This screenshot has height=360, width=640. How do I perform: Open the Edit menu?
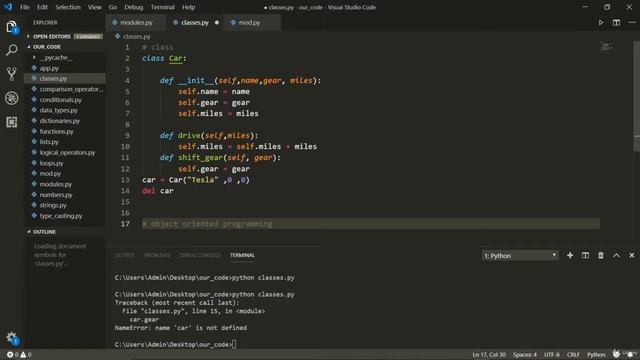click(42, 7)
